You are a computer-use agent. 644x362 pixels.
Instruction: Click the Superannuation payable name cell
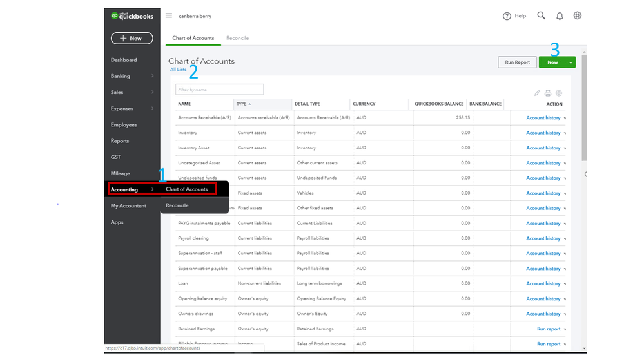tap(202, 269)
